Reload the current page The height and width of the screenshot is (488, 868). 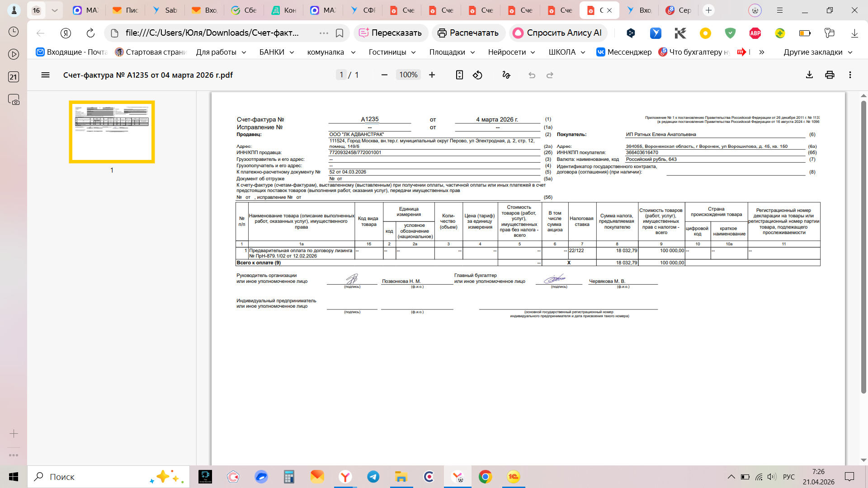coord(90,33)
